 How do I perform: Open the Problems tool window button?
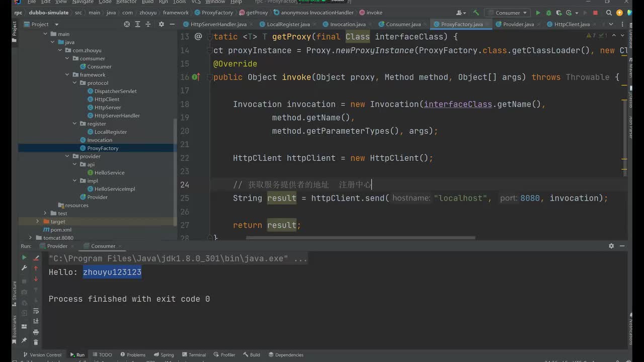132,354
